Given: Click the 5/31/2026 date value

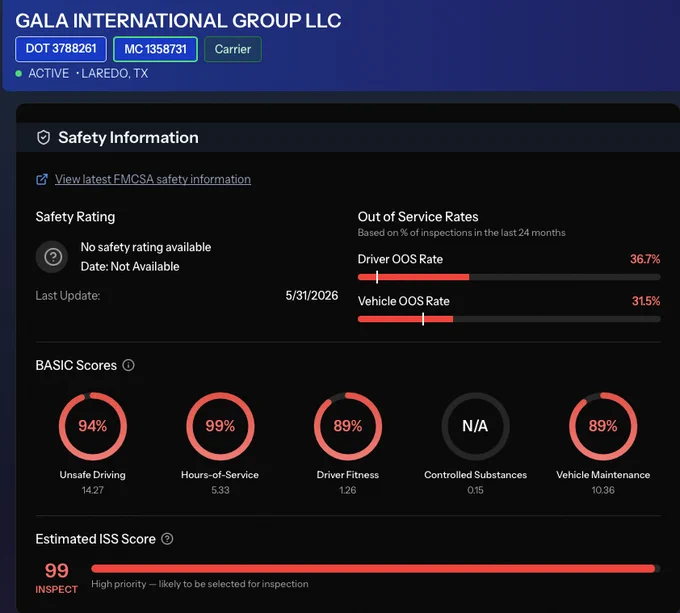Looking at the screenshot, I should tap(311, 296).
